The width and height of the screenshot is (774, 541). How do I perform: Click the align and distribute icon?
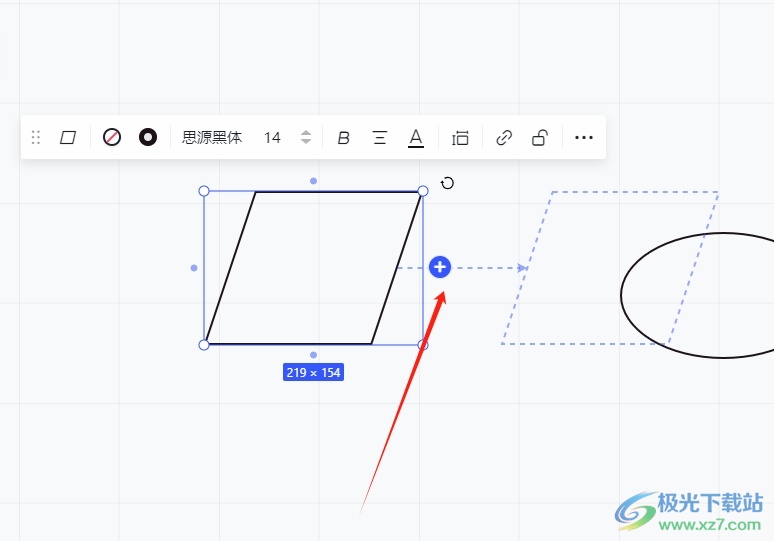[460, 138]
